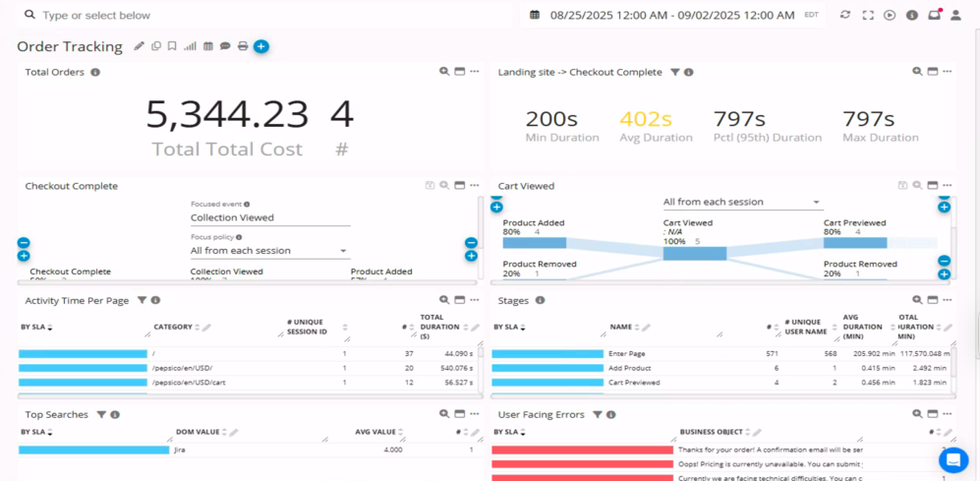Viewport: 980px width, 481px height.
Task: Edit the NAME column pencil in Stages
Action: 647,327
